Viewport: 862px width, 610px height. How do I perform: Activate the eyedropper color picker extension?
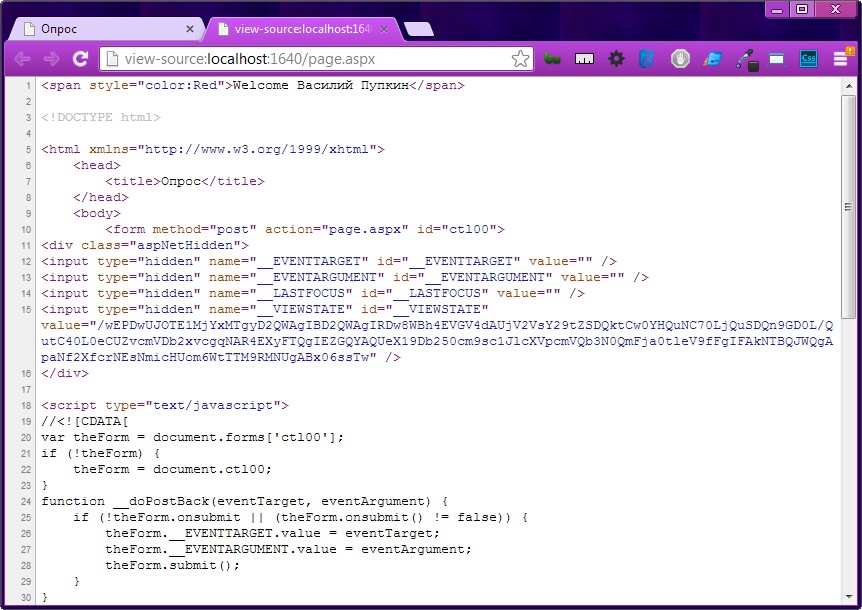747,59
